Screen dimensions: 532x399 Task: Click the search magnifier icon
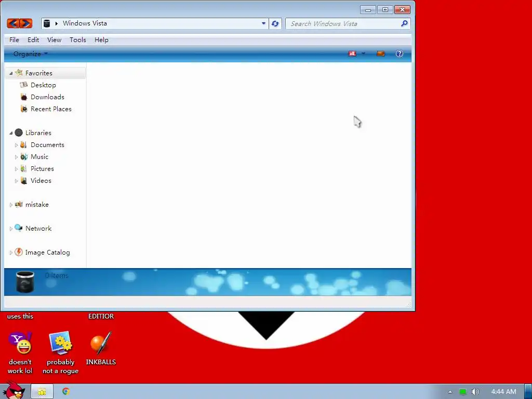tap(404, 23)
